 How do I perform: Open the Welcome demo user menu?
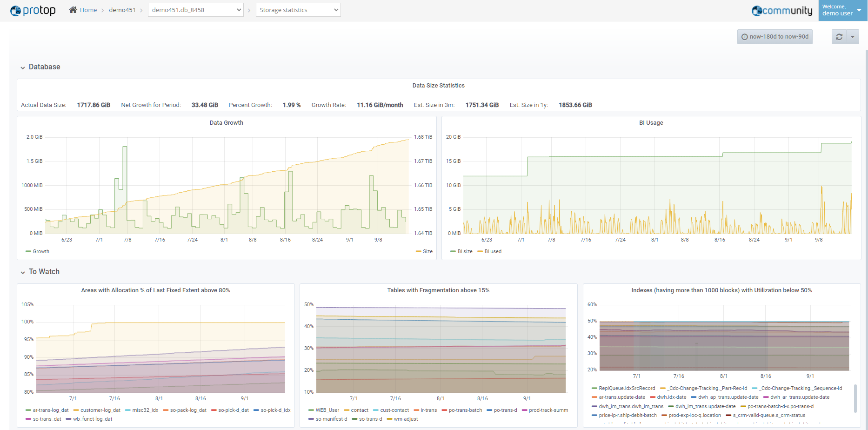(842, 10)
